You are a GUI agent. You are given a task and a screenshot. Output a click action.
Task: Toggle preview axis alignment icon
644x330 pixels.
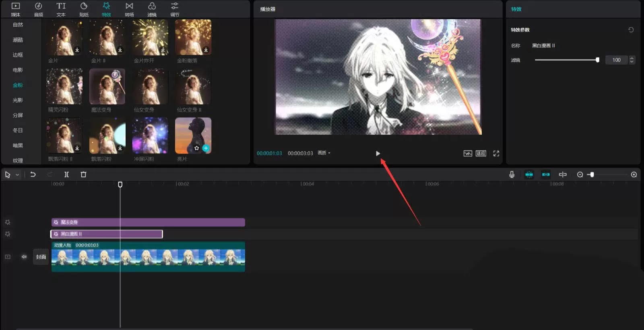point(563,174)
